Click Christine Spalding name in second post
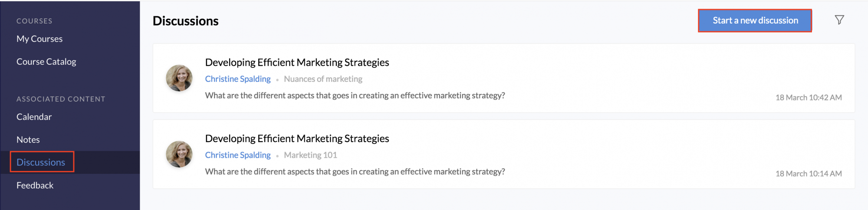Image resolution: width=868 pixels, height=210 pixels. pos(238,155)
